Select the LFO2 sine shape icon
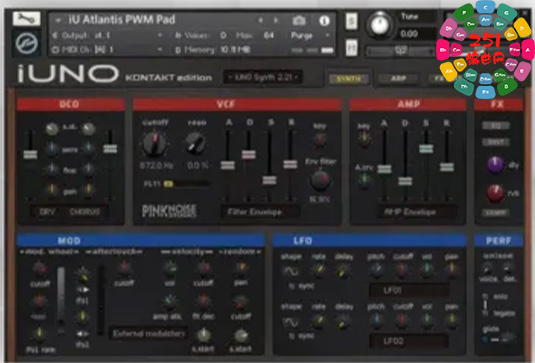 [290, 321]
